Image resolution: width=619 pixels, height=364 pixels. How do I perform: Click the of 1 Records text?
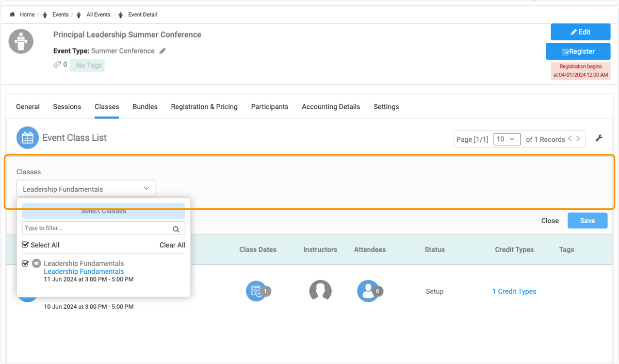point(545,139)
